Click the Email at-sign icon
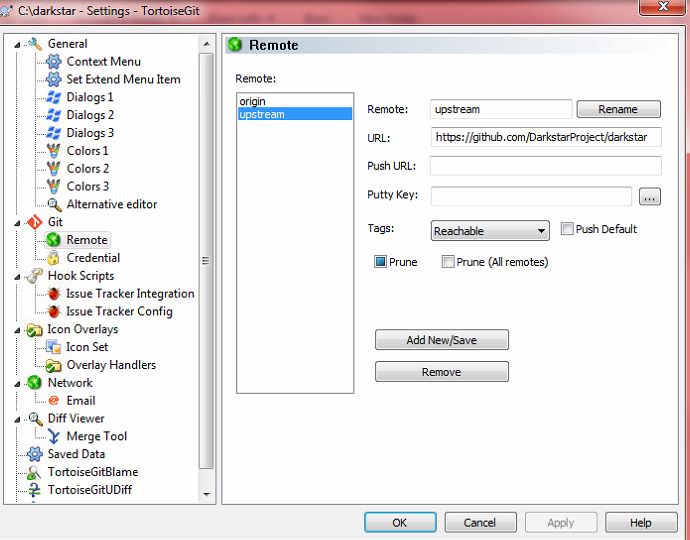The image size is (690, 540). tap(54, 400)
